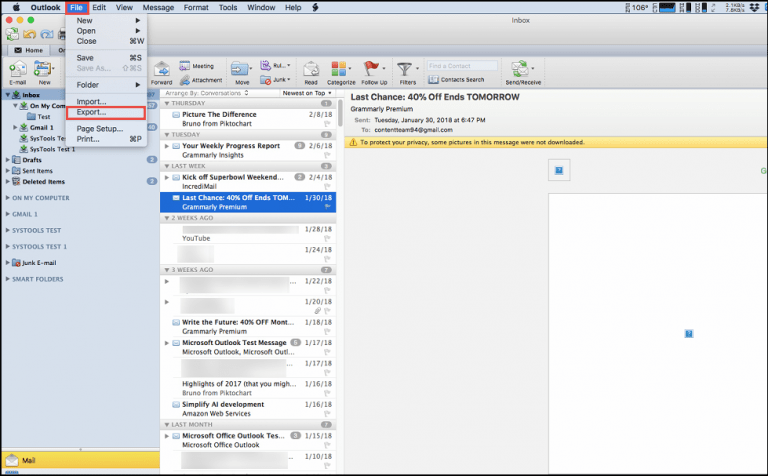Click the redo arrow icon in title toolbar
The image size is (768, 476).
point(47,34)
